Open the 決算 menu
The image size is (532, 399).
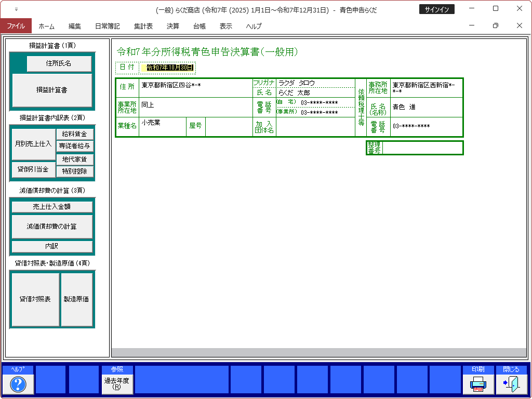click(x=173, y=26)
